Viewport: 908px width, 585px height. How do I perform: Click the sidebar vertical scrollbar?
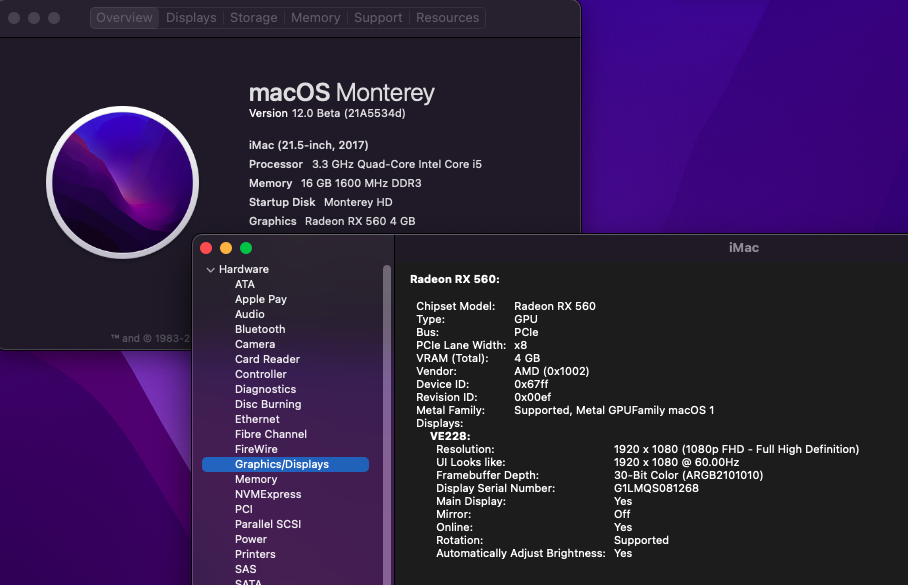coord(387,425)
